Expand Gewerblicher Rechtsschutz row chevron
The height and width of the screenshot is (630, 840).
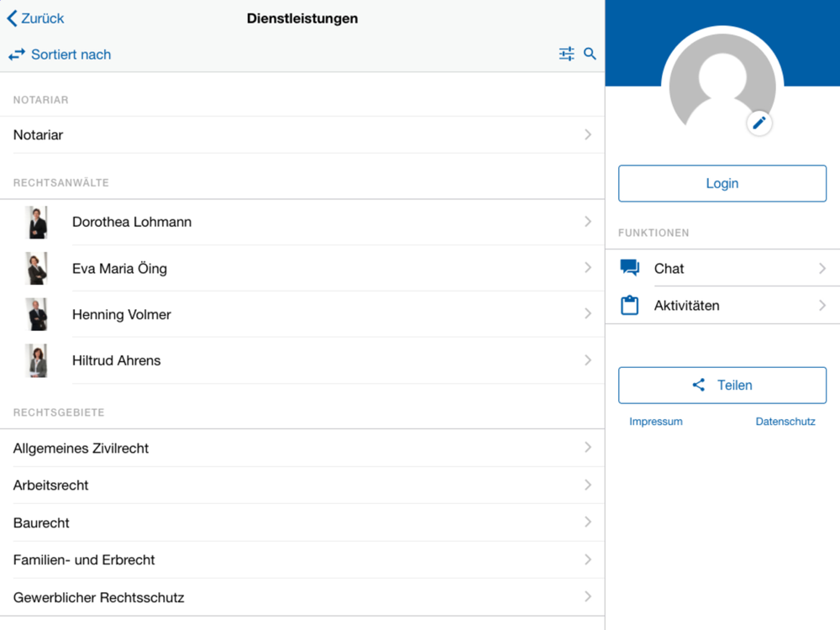[x=588, y=596]
